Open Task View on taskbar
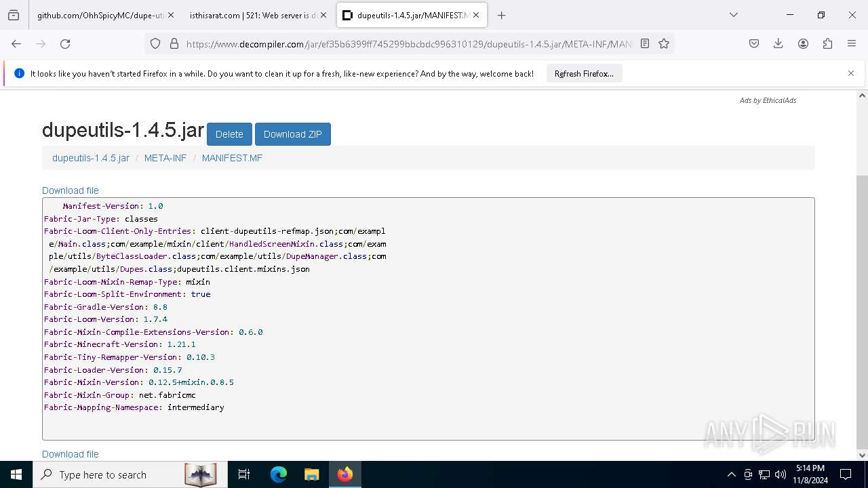Screen dimensions: 868x488 (x=244, y=474)
